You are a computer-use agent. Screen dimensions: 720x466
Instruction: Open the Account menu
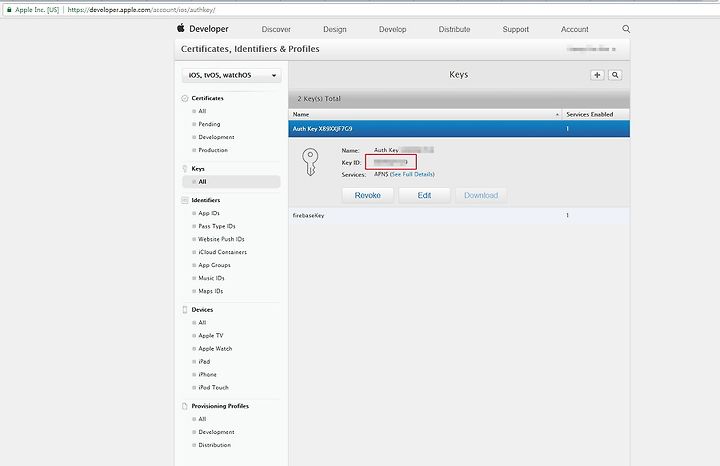point(574,29)
